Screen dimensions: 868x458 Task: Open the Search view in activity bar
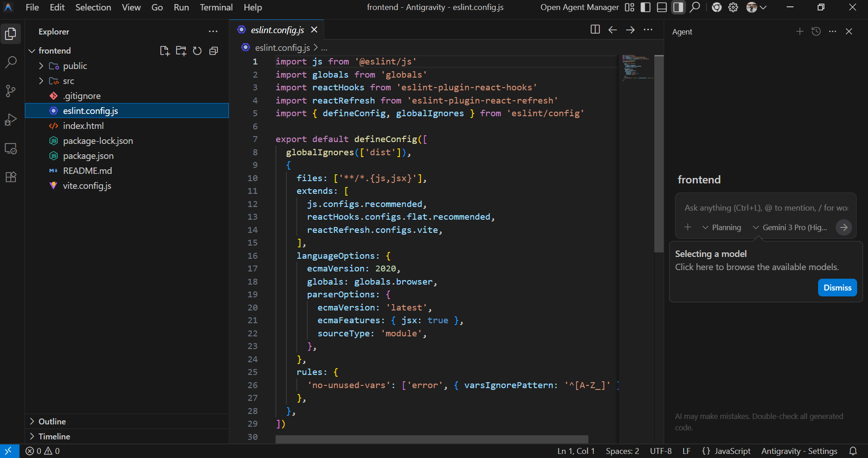[x=11, y=62]
